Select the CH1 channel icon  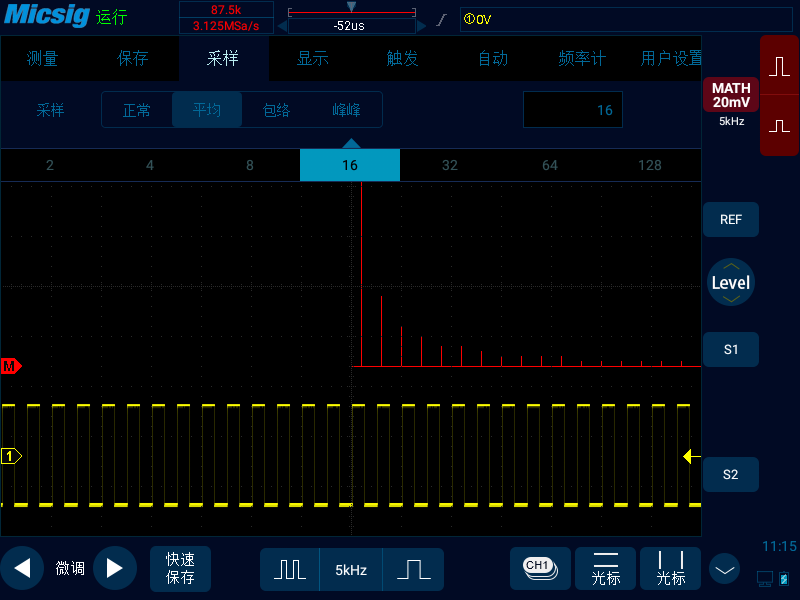540,568
